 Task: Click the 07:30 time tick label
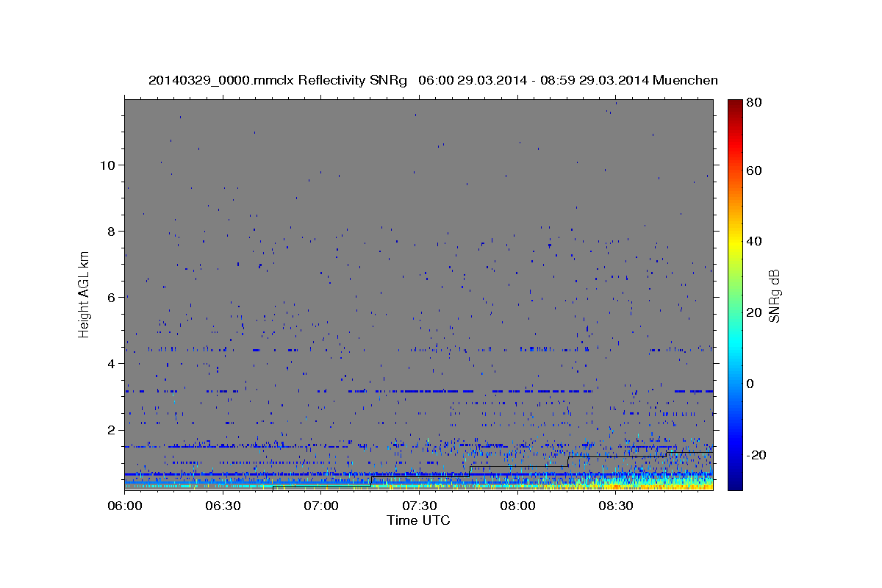pyautogui.click(x=419, y=506)
